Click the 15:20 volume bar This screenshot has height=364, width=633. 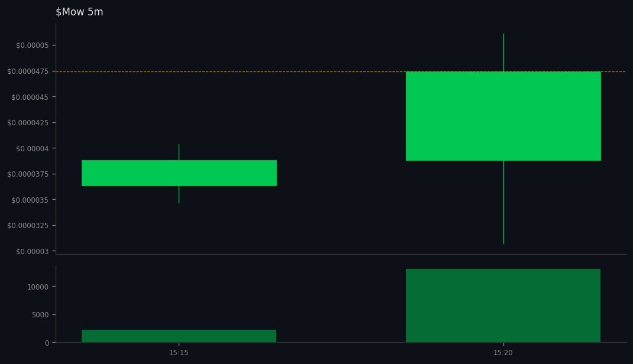click(x=503, y=304)
